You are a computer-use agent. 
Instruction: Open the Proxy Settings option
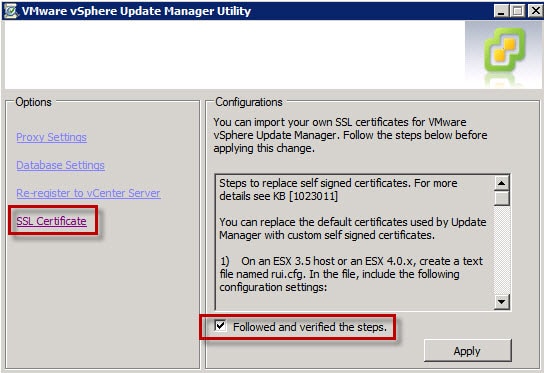51,137
